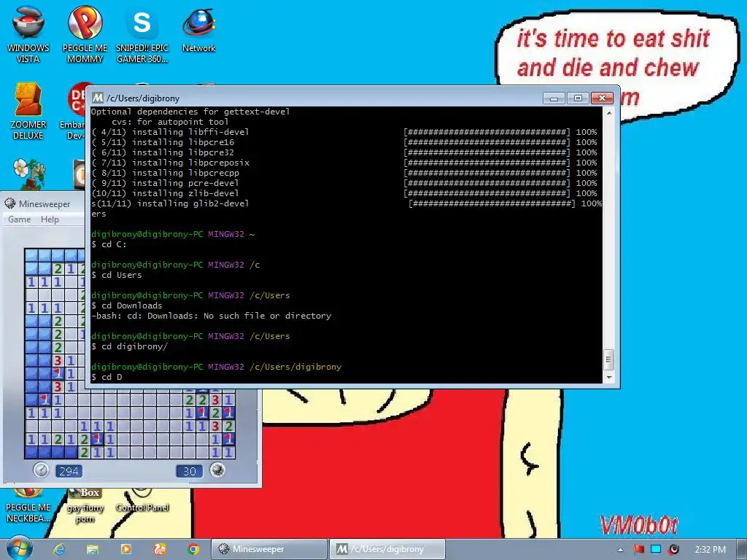747x560 pixels.
Task: Open the Game menu in Minesweeper
Action: pos(20,219)
